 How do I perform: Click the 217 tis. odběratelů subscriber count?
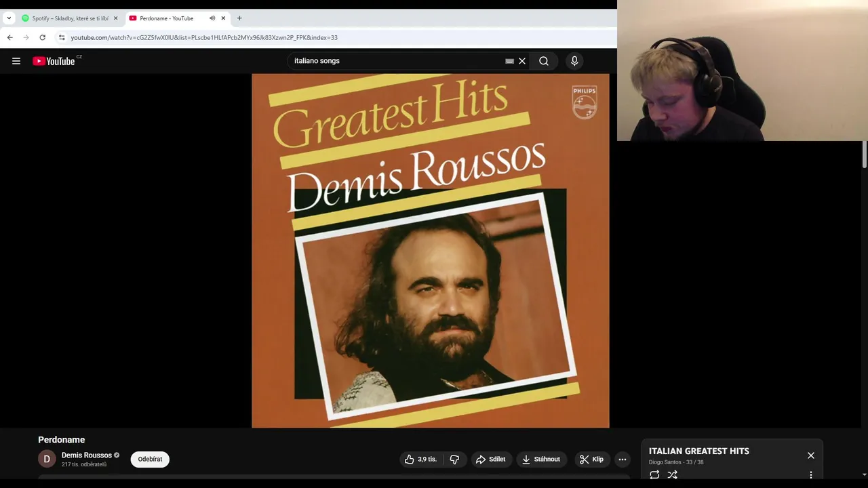[x=84, y=465]
